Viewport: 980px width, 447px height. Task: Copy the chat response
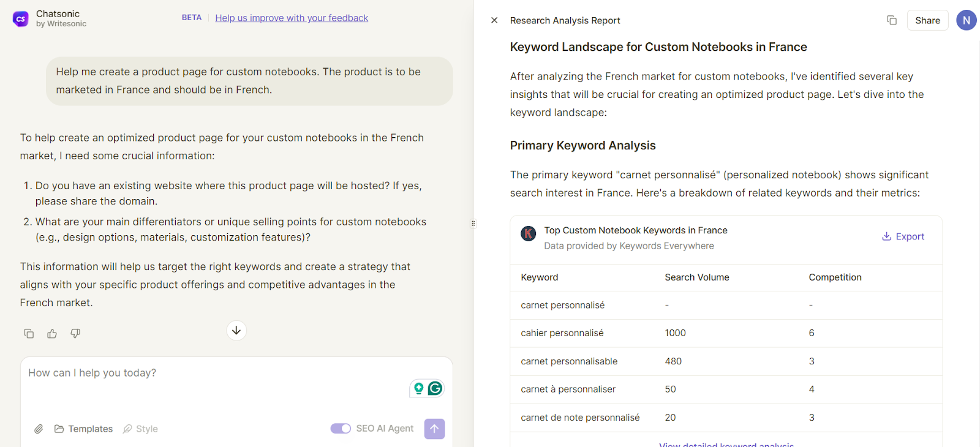point(29,334)
